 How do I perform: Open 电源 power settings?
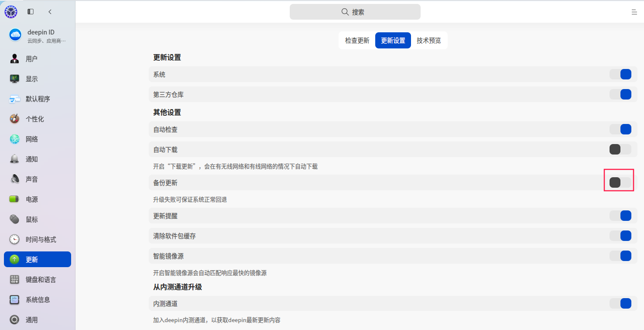click(x=38, y=199)
